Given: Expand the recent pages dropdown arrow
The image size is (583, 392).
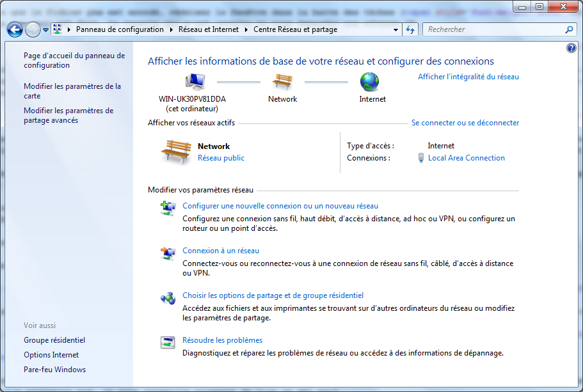Looking at the screenshot, I should (46, 30).
